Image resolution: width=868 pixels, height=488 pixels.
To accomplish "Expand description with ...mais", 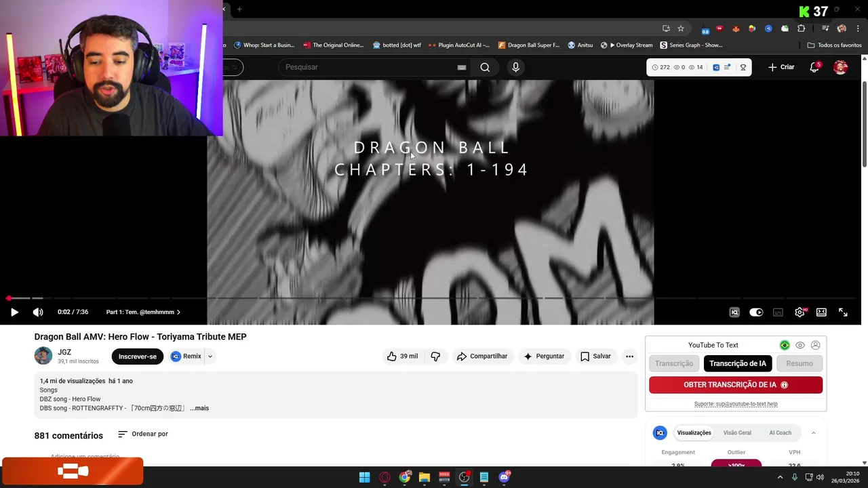I will [x=199, y=408].
